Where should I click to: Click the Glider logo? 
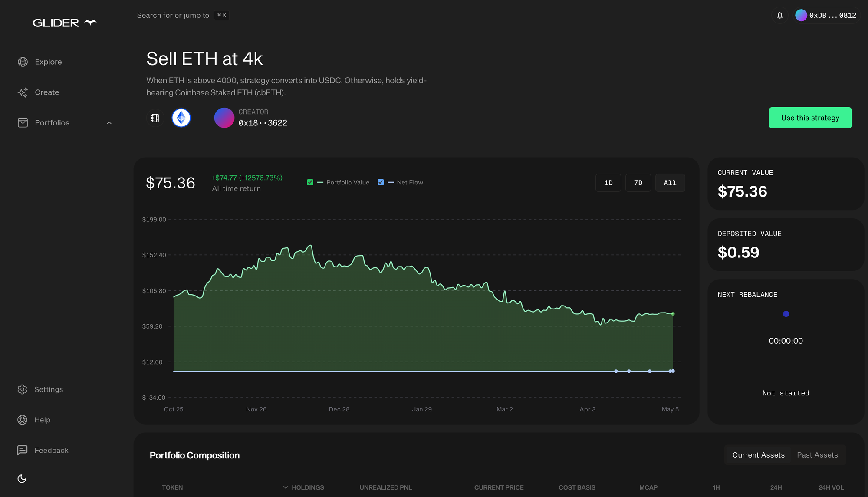pos(64,23)
